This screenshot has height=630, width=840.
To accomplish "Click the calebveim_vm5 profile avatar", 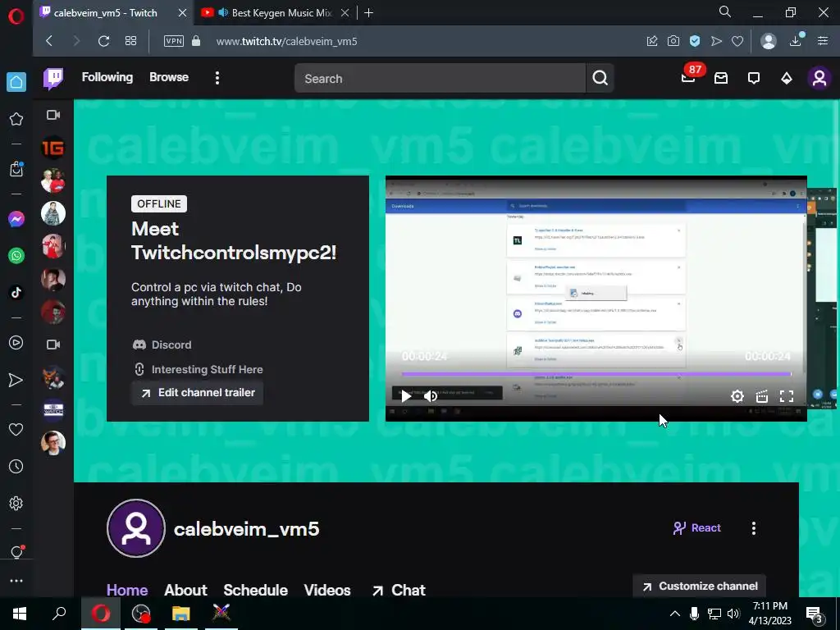I will (x=136, y=528).
